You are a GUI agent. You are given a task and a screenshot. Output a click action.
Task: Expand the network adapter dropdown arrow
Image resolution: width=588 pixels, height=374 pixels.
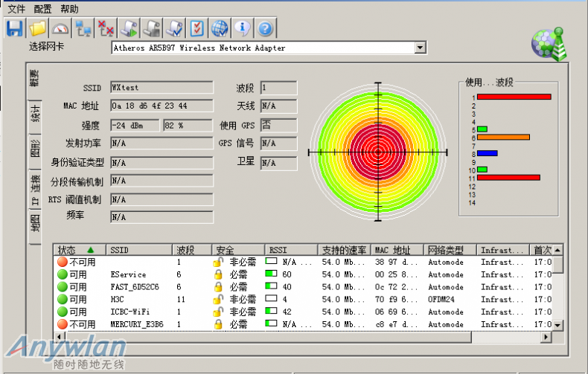coord(420,48)
